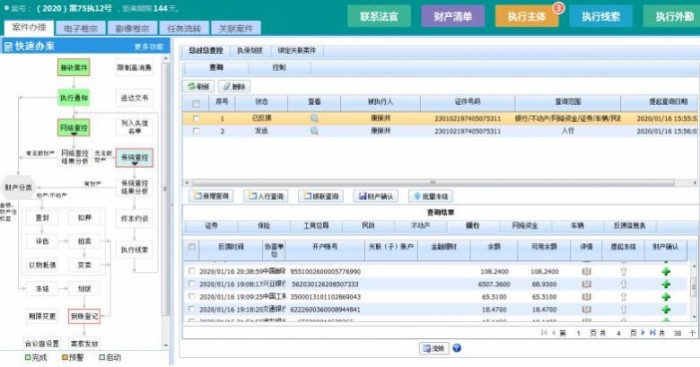Click vertical scrollbar of bank results table
Screen dimensions: 700x367
point(694,286)
